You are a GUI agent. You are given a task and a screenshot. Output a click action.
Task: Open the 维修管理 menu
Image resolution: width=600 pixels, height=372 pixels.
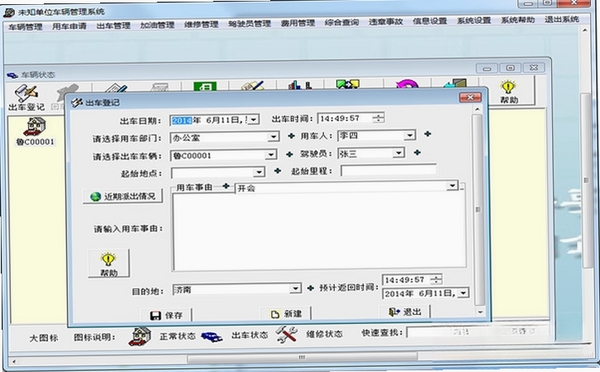click(201, 24)
